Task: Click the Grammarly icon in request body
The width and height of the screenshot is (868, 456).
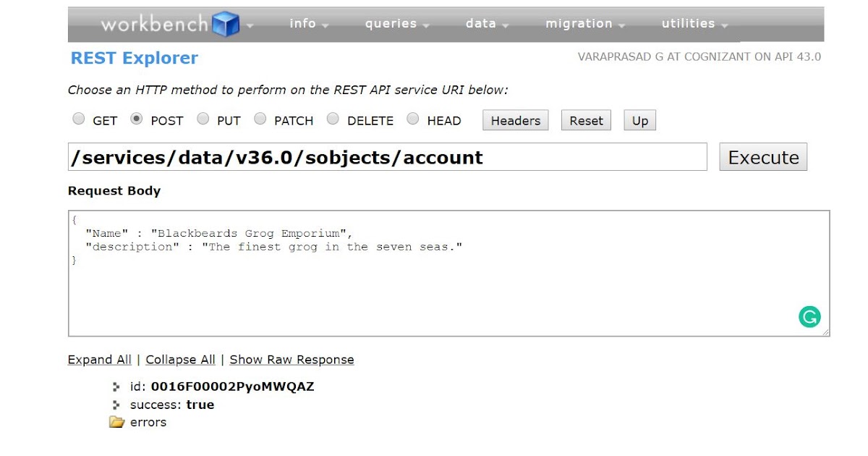Action: coord(809,316)
